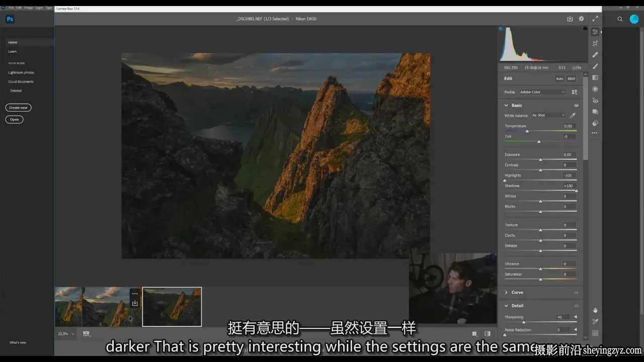Click the Create new button

pyautogui.click(x=18, y=108)
